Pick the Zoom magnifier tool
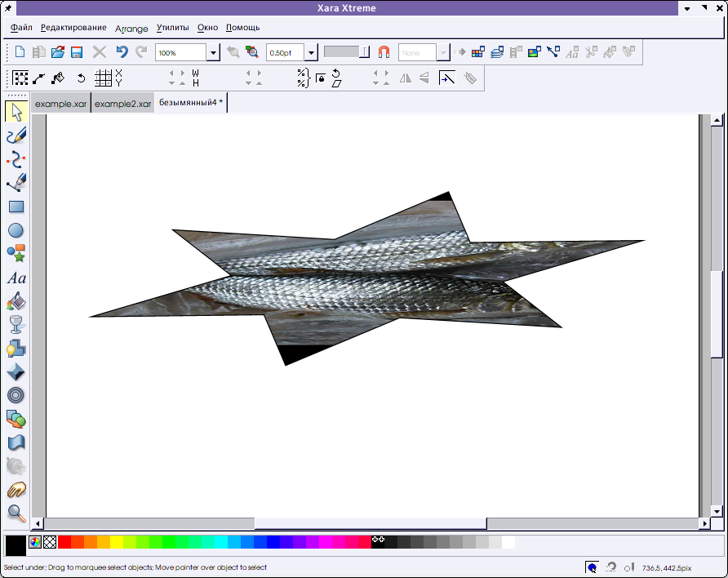Image resolution: width=728 pixels, height=578 pixels. [16, 513]
